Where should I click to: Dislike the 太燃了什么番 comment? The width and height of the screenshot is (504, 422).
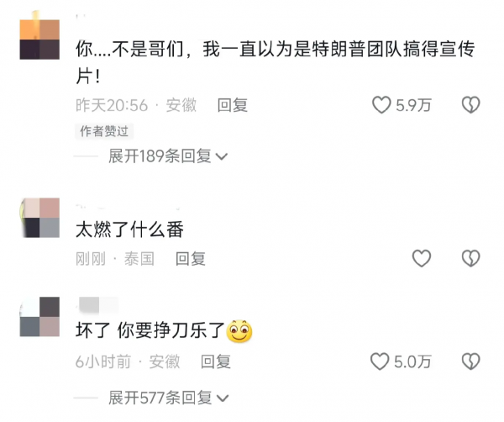tap(471, 258)
